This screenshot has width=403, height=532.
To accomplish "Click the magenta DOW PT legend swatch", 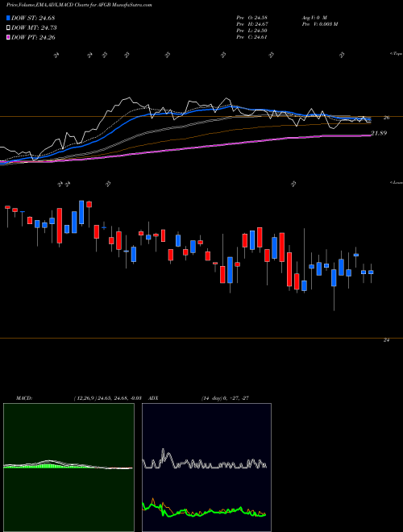I will [8, 37].
